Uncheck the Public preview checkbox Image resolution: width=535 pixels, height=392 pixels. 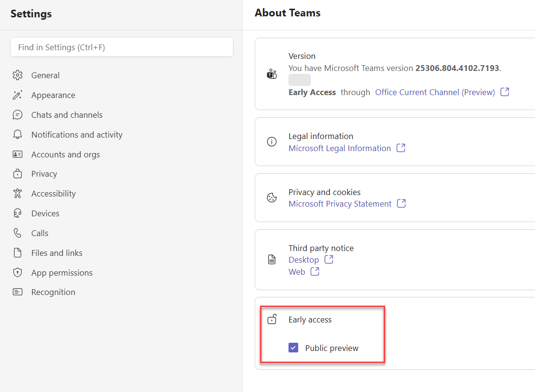(x=293, y=348)
